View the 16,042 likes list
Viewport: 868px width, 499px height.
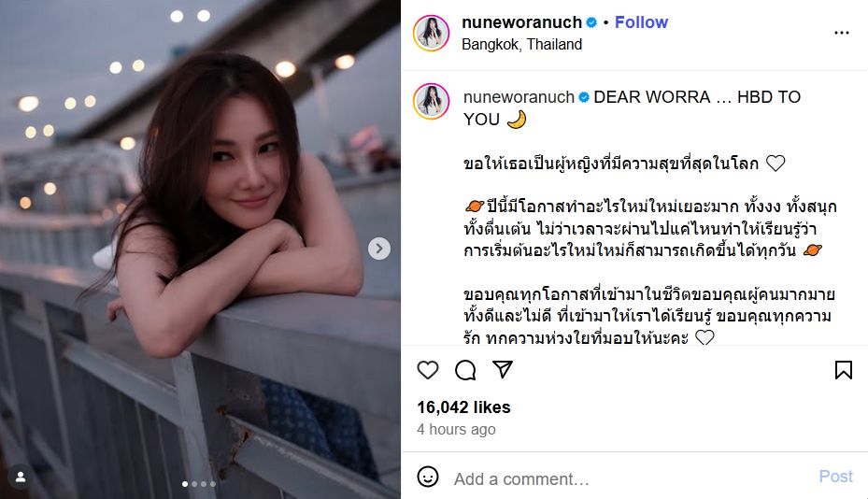point(463,407)
